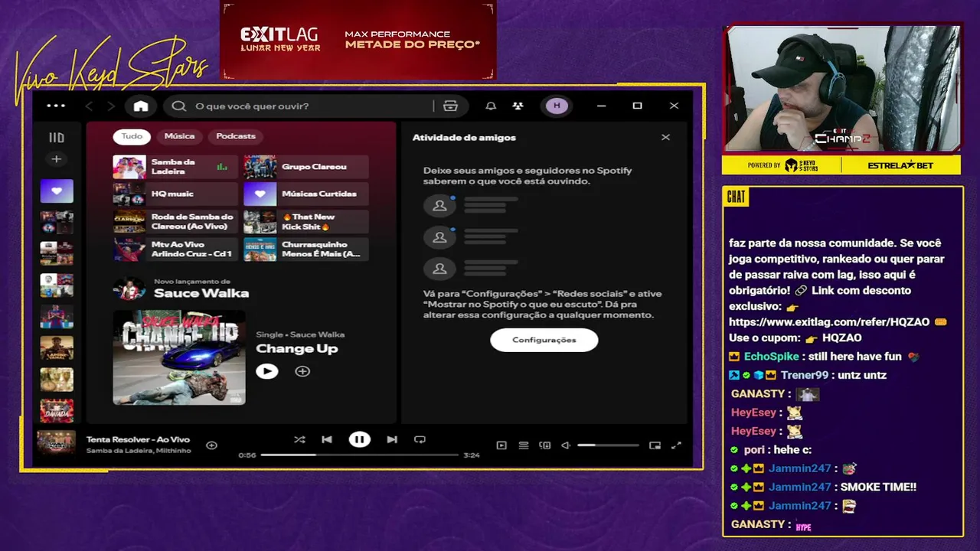Open connect to a device icon
This screenshot has height=551, width=980.
coord(545,445)
